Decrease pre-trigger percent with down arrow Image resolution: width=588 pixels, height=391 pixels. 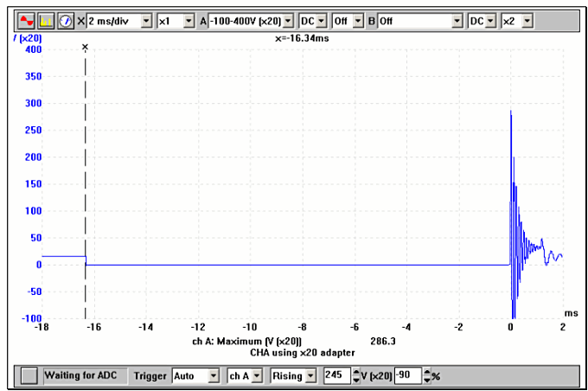tap(426, 381)
